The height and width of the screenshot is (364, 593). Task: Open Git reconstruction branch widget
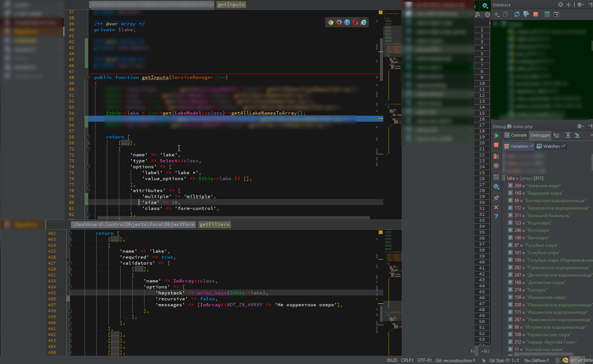coord(455,360)
